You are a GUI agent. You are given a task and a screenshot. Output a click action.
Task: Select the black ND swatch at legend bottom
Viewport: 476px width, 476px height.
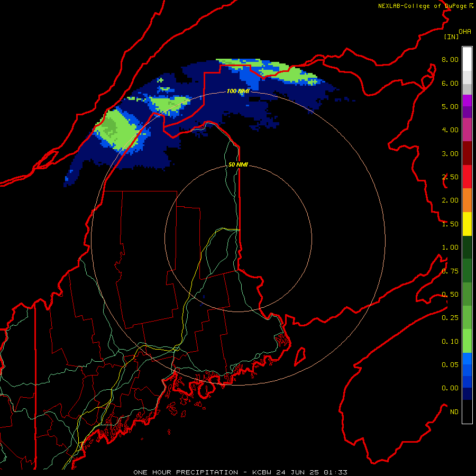pos(467,411)
